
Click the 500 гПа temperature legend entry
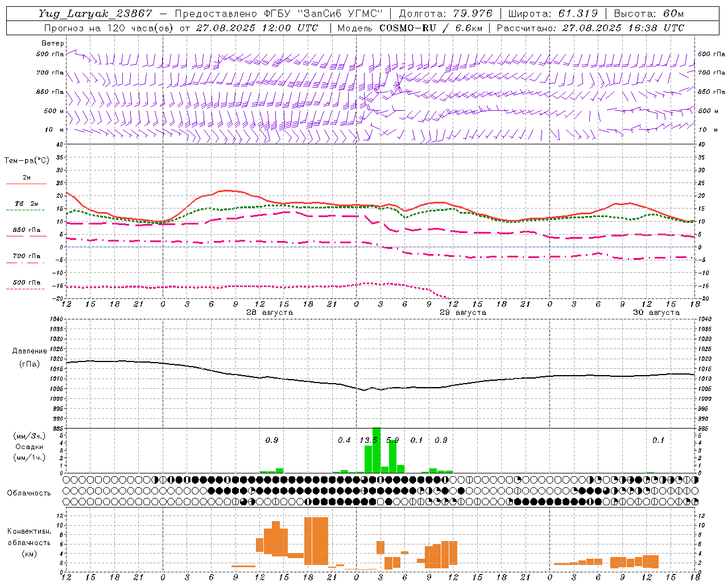26,282
